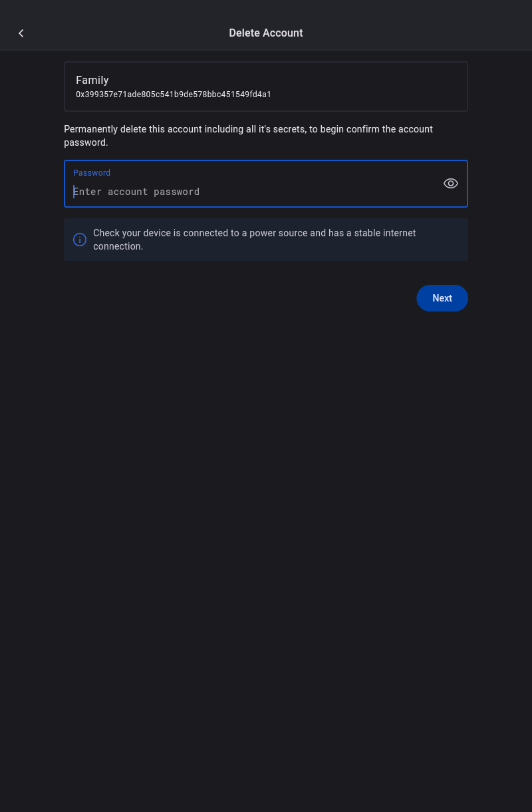Screen dimensions: 532x812
Task: Click the blue info circle icon
Action: click(x=80, y=240)
